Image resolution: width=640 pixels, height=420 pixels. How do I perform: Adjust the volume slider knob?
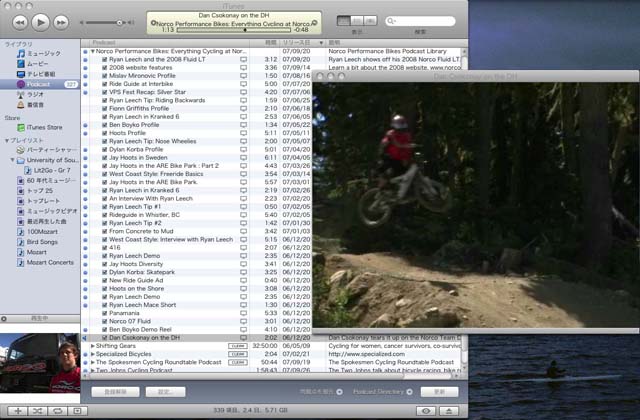pyautogui.click(x=119, y=23)
